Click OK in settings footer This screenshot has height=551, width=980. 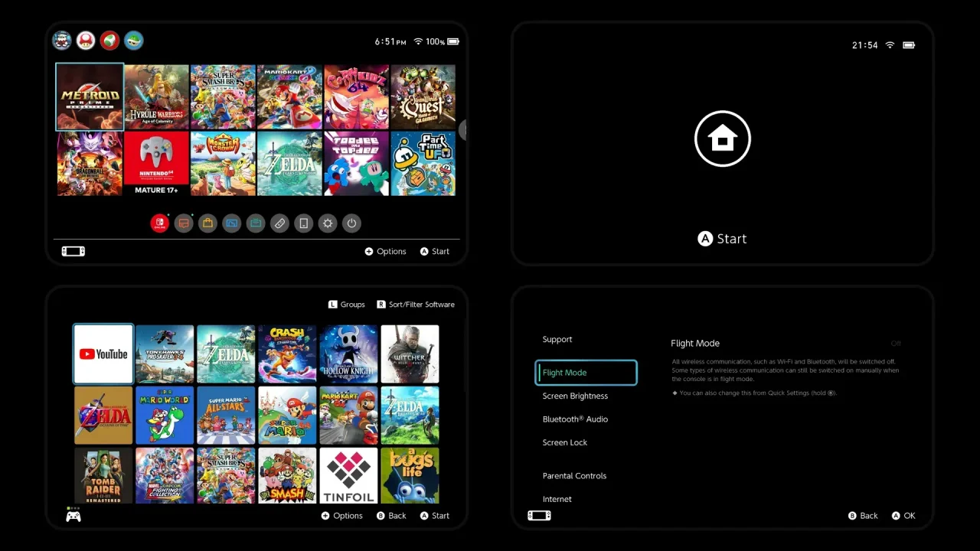[x=903, y=516]
